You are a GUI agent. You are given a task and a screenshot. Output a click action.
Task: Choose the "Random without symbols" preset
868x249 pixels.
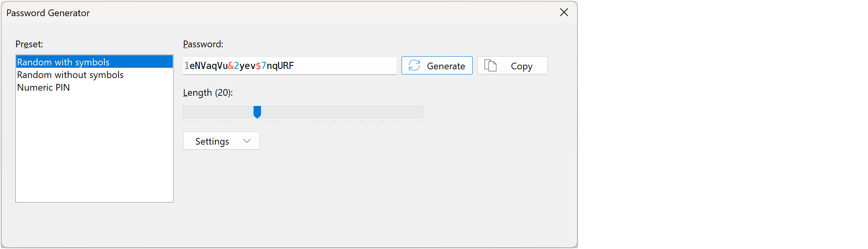(x=70, y=75)
